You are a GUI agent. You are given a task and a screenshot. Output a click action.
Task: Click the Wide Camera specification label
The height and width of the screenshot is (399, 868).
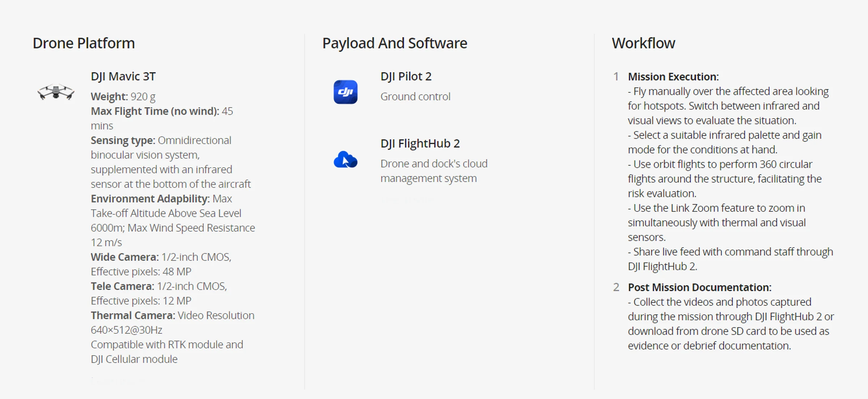tap(124, 257)
